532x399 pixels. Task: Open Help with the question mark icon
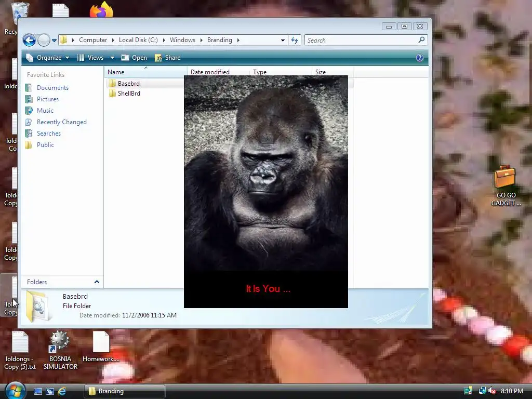tap(420, 58)
